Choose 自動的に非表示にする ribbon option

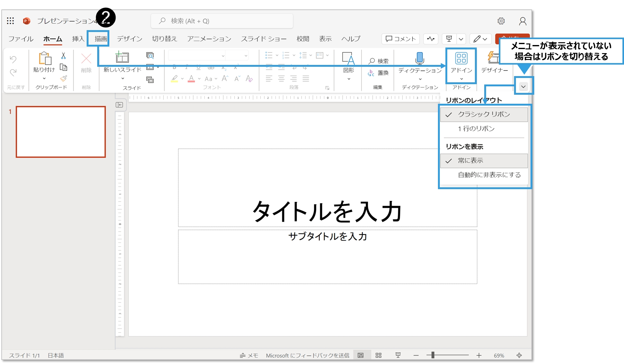click(x=489, y=175)
